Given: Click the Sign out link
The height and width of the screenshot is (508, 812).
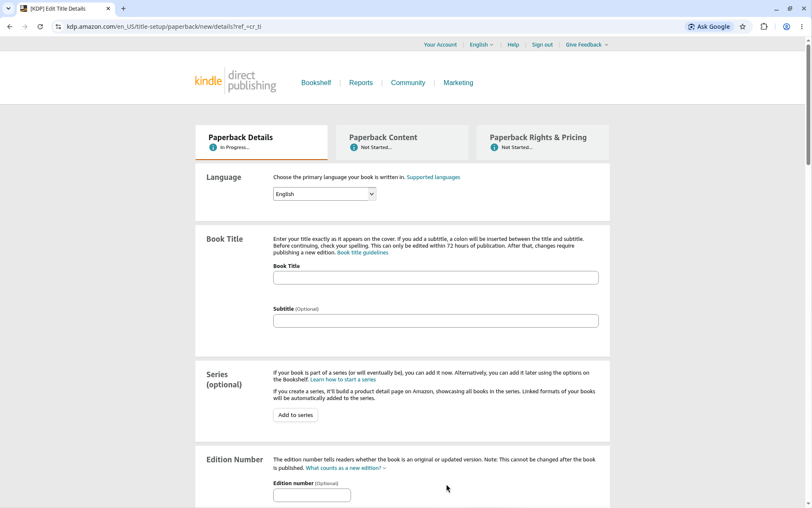Looking at the screenshot, I should (x=542, y=44).
